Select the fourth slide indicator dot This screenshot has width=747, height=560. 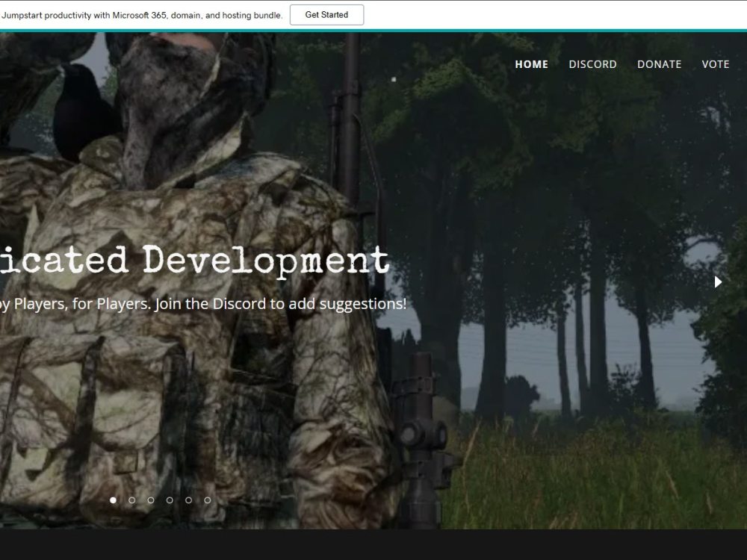(x=170, y=500)
